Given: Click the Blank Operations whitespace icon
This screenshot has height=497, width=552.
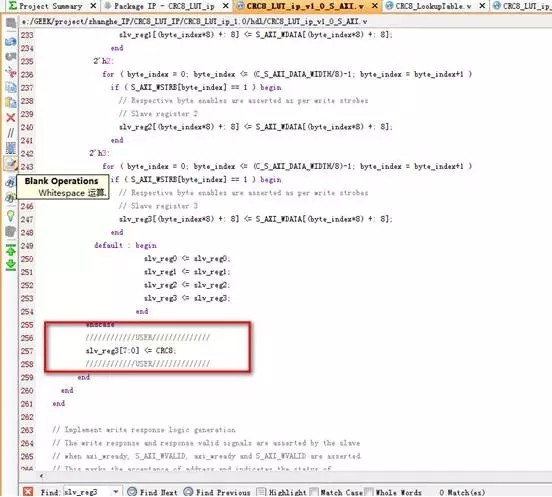Looking at the screenshot, I should (11, 164).
